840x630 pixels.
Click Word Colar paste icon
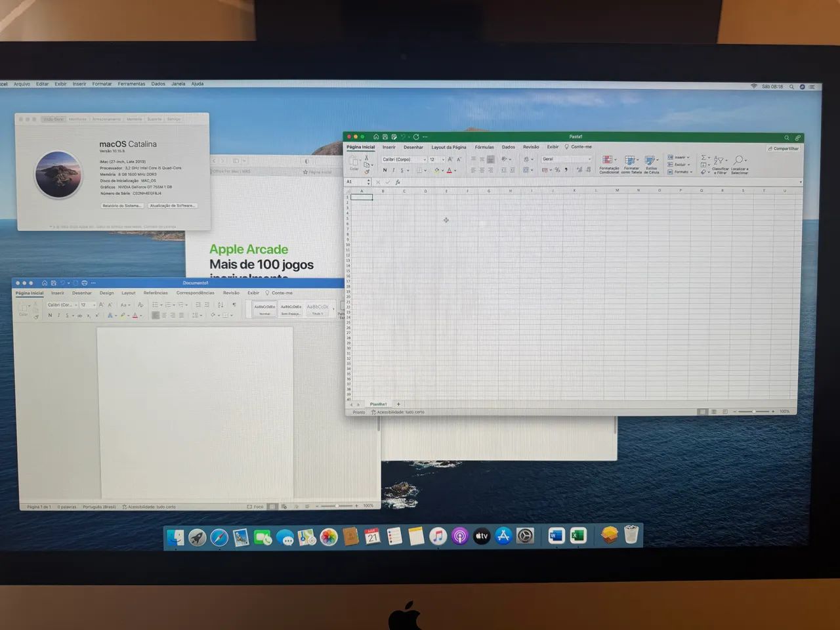pos(24,309)
